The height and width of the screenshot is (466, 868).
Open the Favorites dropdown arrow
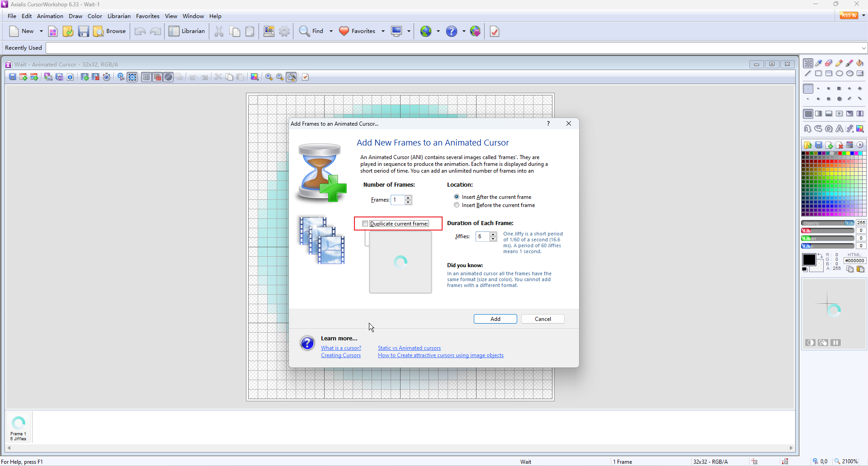[x=383, y=31]
